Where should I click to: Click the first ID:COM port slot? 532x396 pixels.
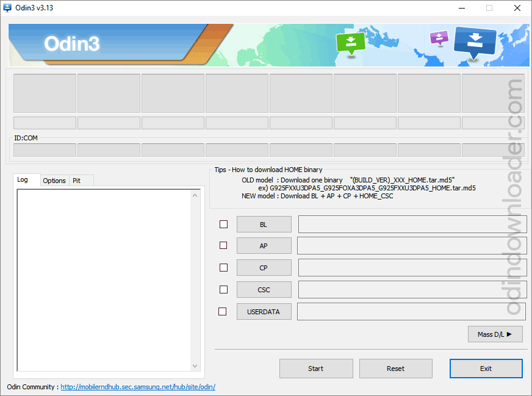point(45,150)
